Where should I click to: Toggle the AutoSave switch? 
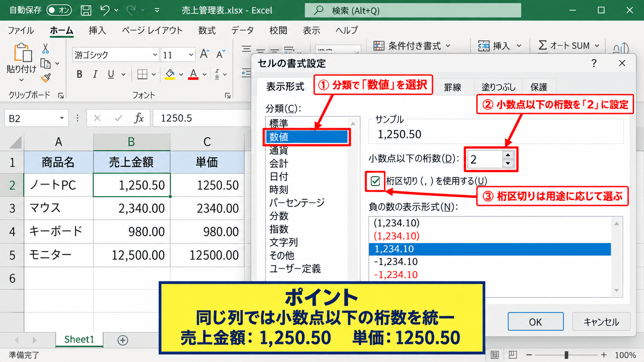coord(59,10)
